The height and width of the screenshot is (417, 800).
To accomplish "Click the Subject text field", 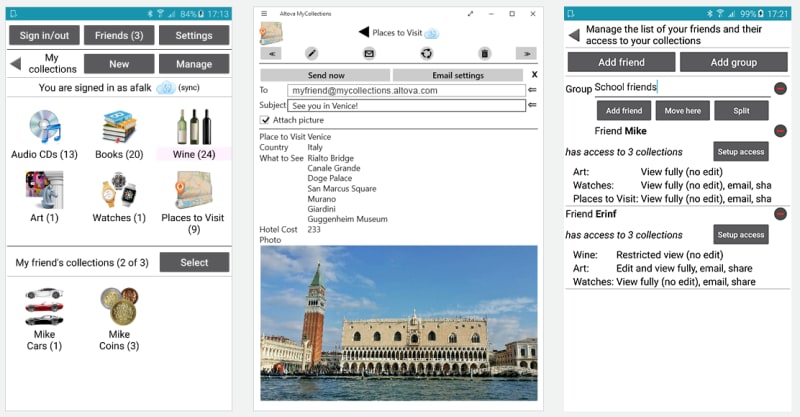I will (406, 105).
